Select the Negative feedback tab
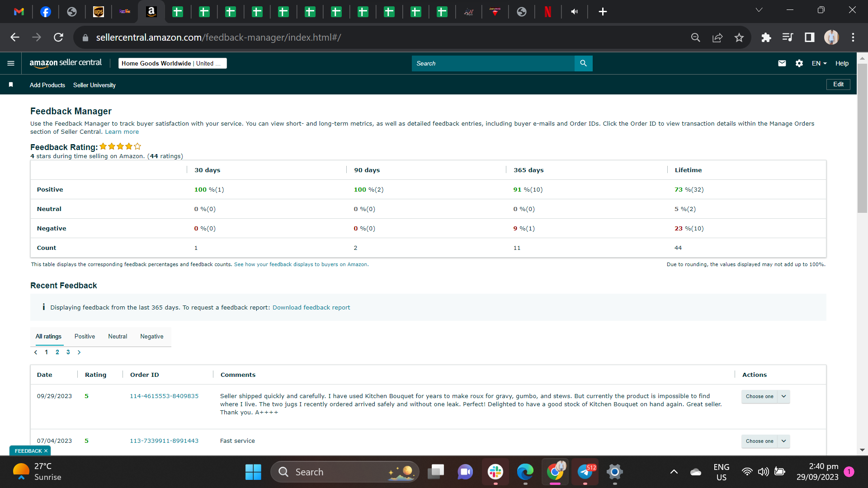 152,337
